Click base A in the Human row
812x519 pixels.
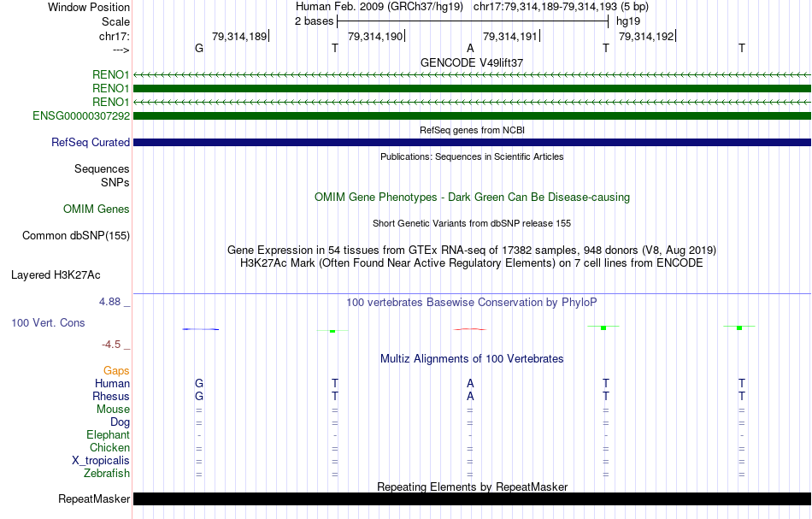click(470, 383)
